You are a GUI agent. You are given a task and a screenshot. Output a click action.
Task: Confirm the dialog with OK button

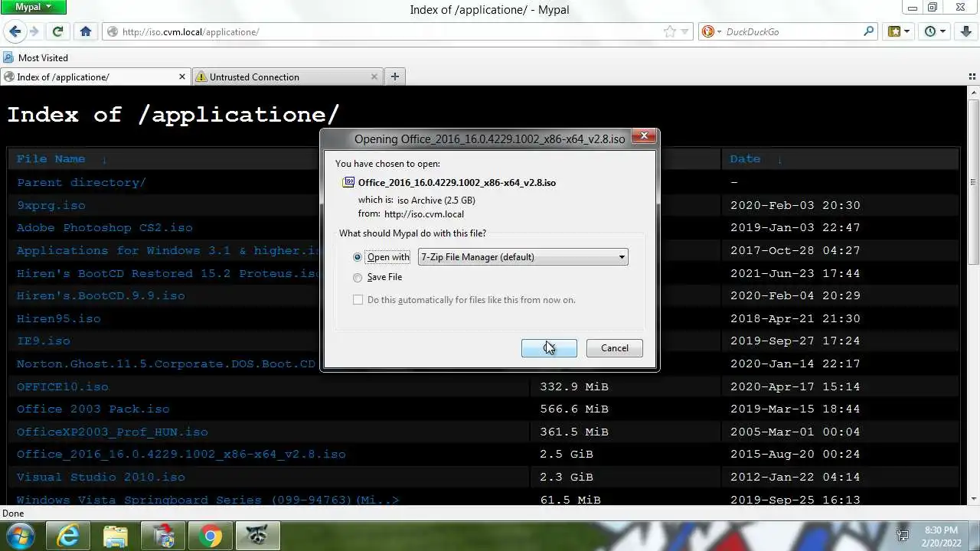click(549, 348)
